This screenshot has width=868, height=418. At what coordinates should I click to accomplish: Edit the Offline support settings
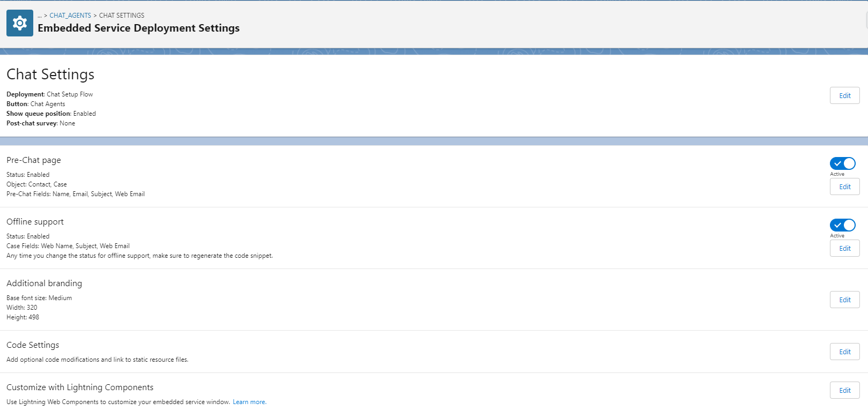[x=844, y=248]
